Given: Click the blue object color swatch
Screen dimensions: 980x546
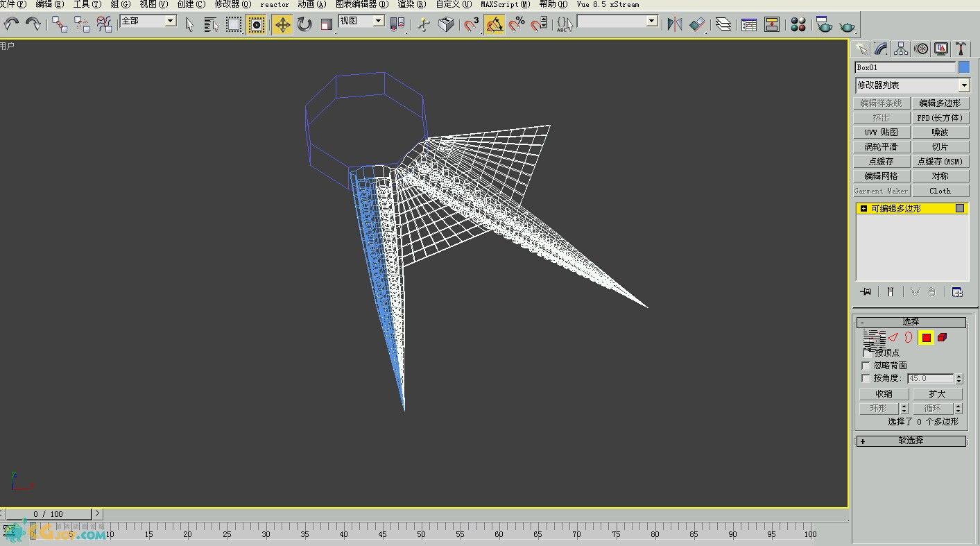Looking at the screenshot, I should 964,67.
